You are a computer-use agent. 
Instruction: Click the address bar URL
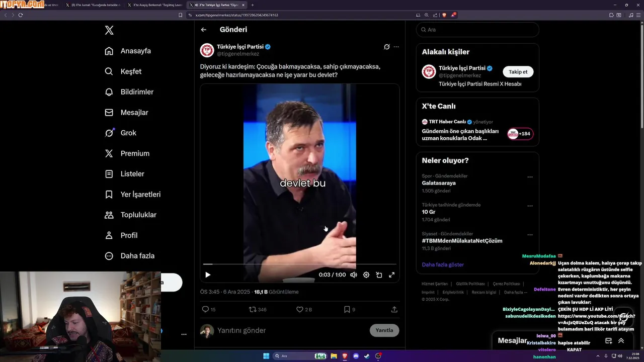click(236, 15)
